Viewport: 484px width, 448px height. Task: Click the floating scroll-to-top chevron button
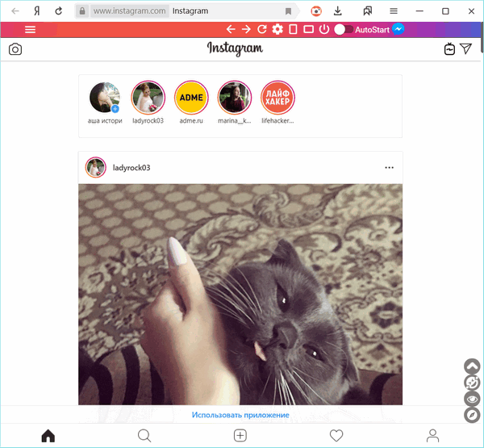(472, 366)
